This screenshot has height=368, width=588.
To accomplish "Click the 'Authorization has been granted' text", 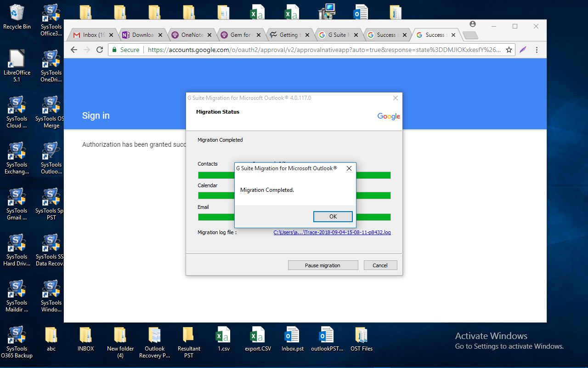I will pyautogui.click(x=134, y=144).
